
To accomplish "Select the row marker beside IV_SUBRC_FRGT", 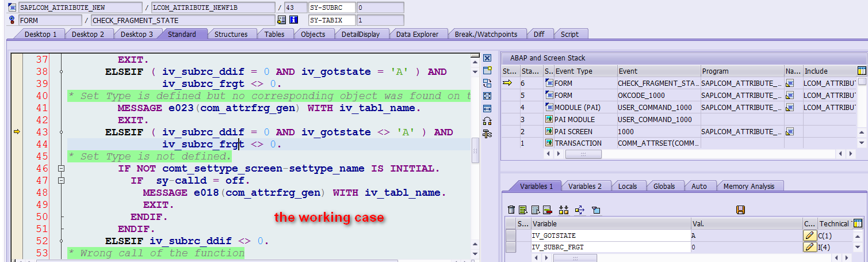I will (x=511, y=247).
